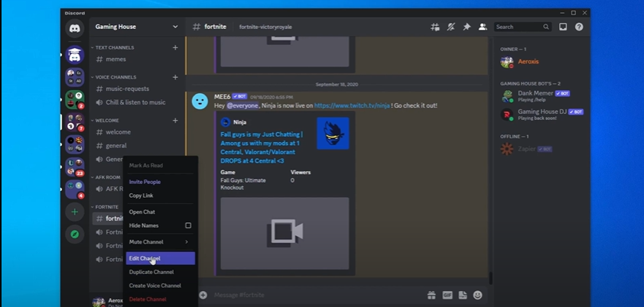Choose Copy Link in context menu
The width and height of the screenshot is (644, 307).
click(x=160, y=196)
